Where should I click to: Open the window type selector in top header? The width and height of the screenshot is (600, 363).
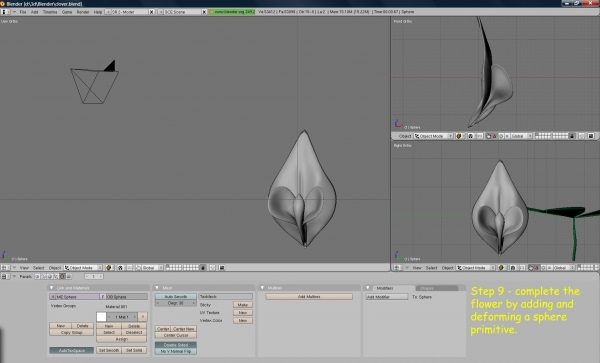pos(5,12)
